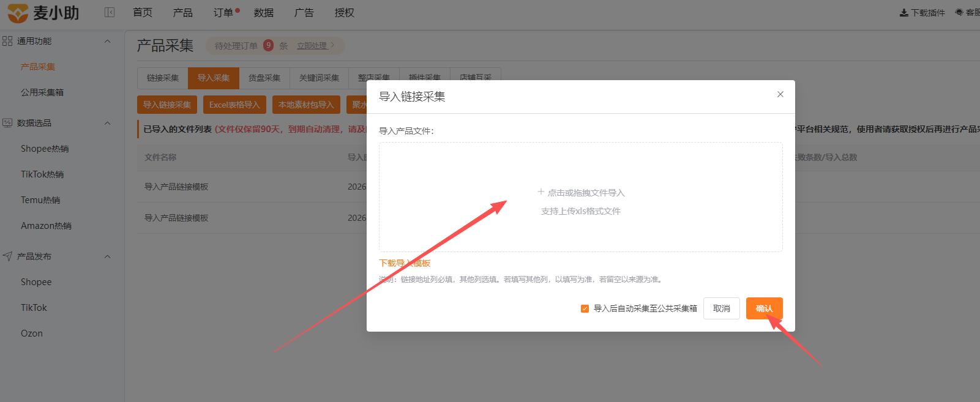Click the 导入链接采集 orange button
The image size is (980, 402).
click(167, 105)
